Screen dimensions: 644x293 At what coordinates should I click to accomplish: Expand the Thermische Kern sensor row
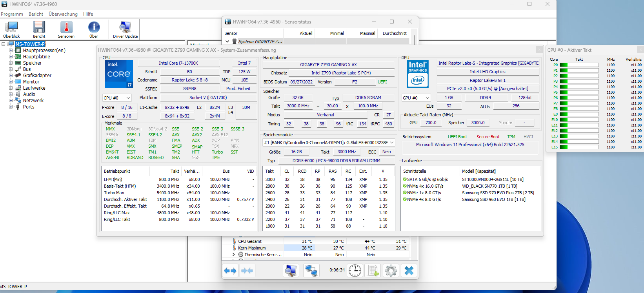[234, 255]
